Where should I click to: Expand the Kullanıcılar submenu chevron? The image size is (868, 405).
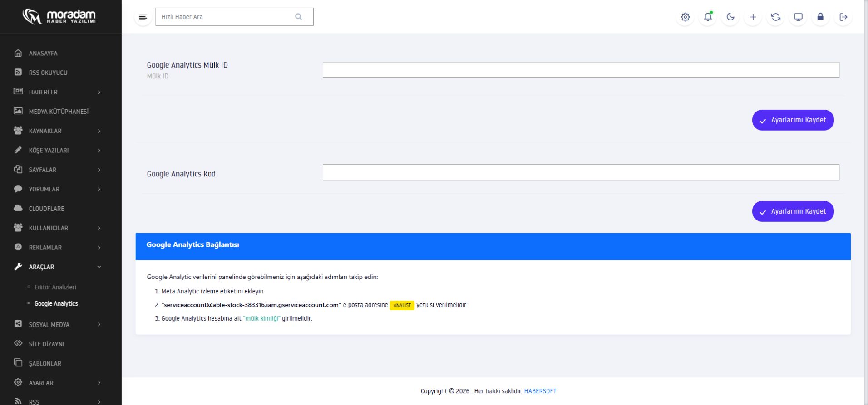(99, 228)
